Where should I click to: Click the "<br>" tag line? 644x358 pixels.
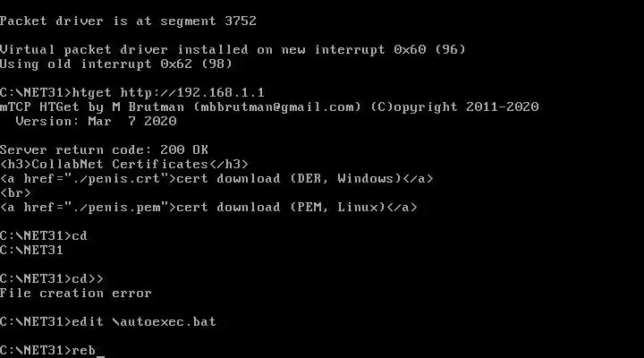click(x=15, y=193)
